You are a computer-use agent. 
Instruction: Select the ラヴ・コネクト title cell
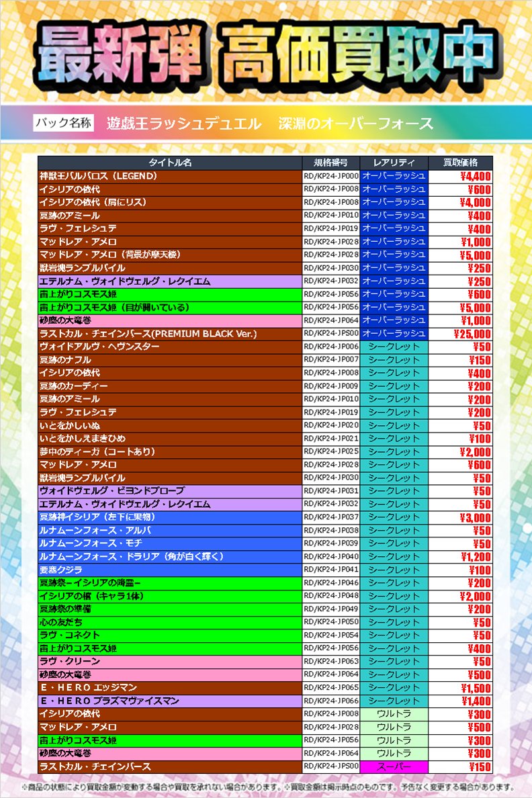tap(170, 635)
